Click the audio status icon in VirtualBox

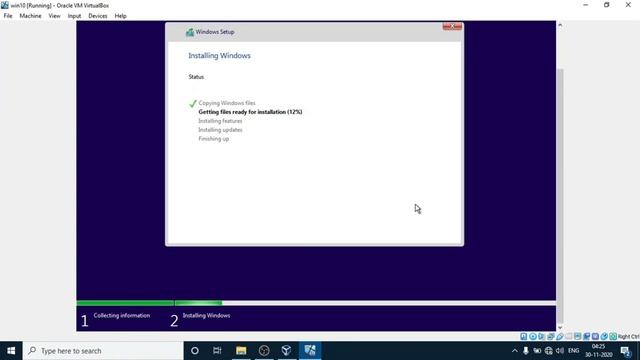pos(541,336)
